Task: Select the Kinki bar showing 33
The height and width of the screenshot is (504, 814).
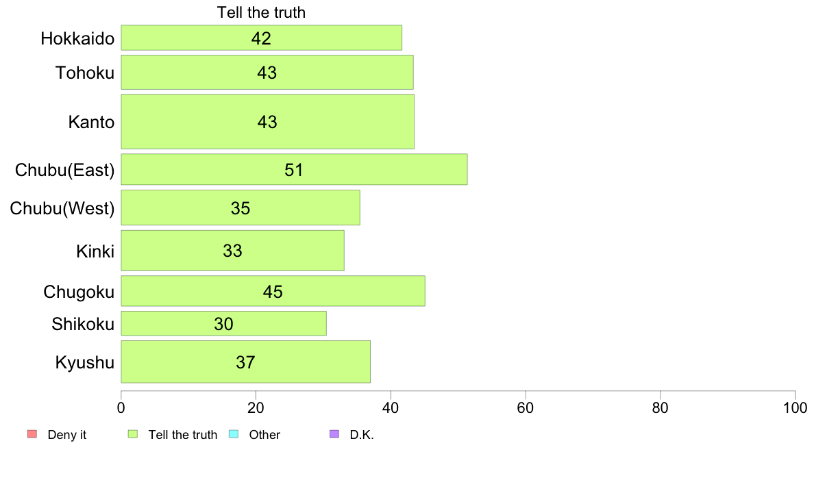Action: 232,251
